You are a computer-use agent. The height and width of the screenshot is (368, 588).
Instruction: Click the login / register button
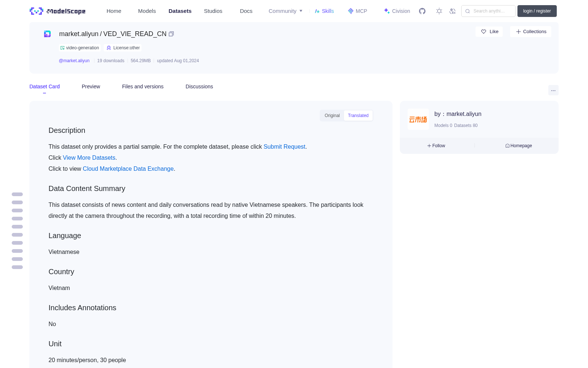537,11
